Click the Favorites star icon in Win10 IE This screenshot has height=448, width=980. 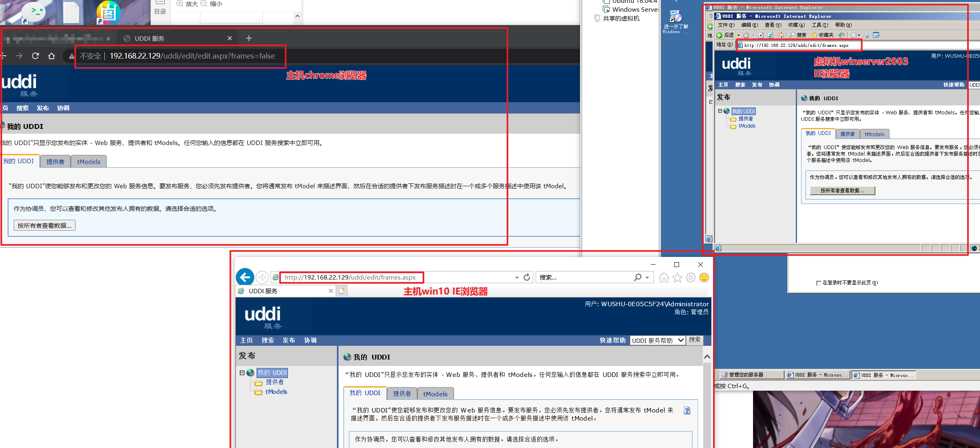click(x=677, y=278)
